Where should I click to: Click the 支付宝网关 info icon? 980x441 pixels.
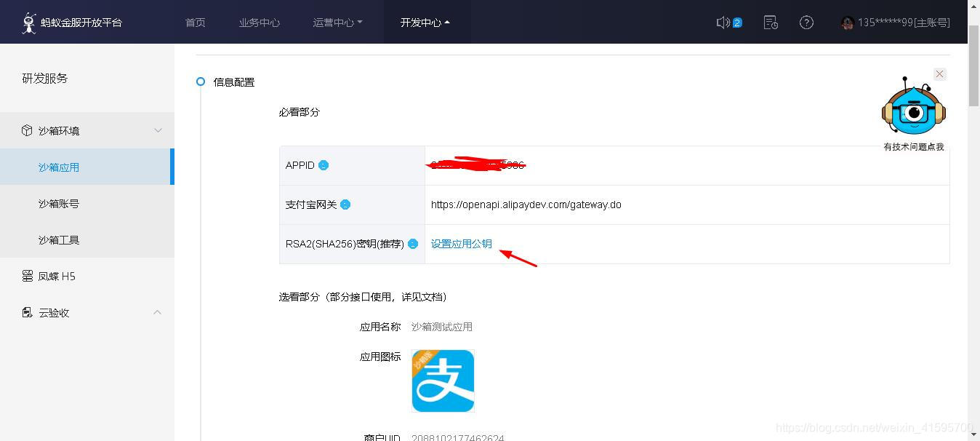(x=345, y=204)
